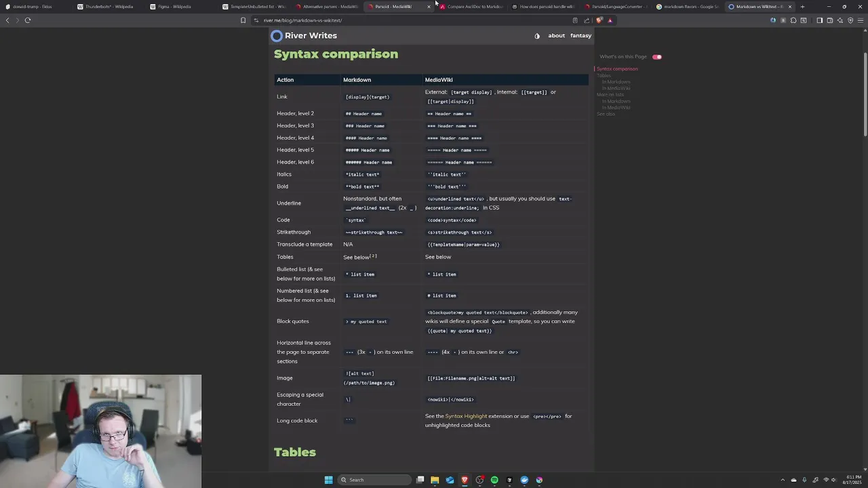
Task: Jump to See also in page outline
Action: 606,114
